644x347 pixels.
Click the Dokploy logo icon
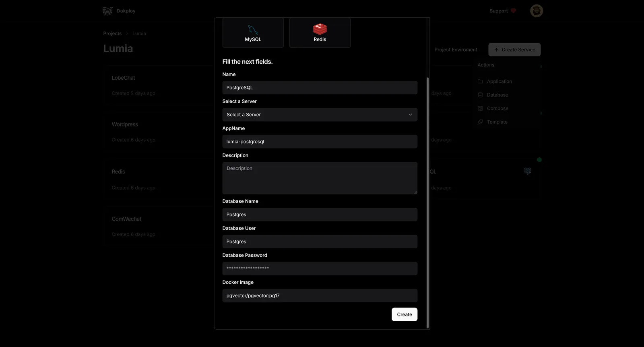(107, 11)
